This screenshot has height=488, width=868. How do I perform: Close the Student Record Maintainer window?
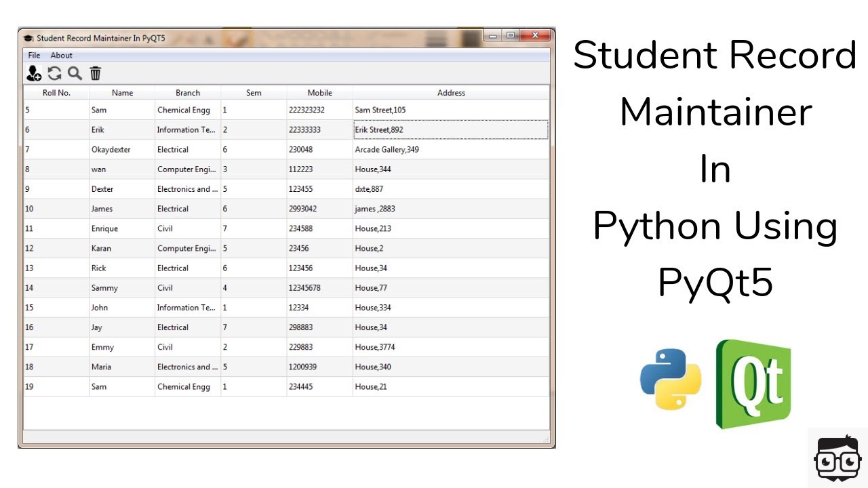[536, 35]
